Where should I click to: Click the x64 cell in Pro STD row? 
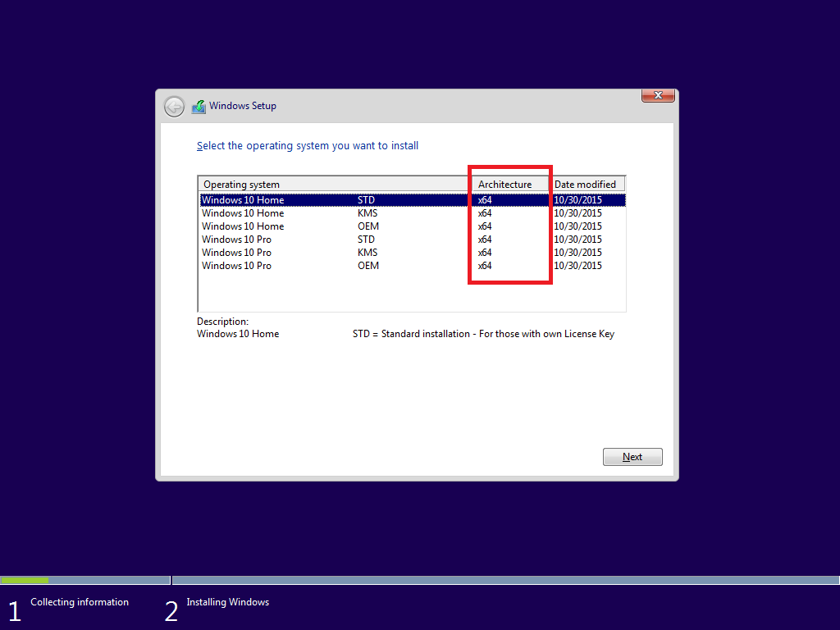[x=485, y=240]
